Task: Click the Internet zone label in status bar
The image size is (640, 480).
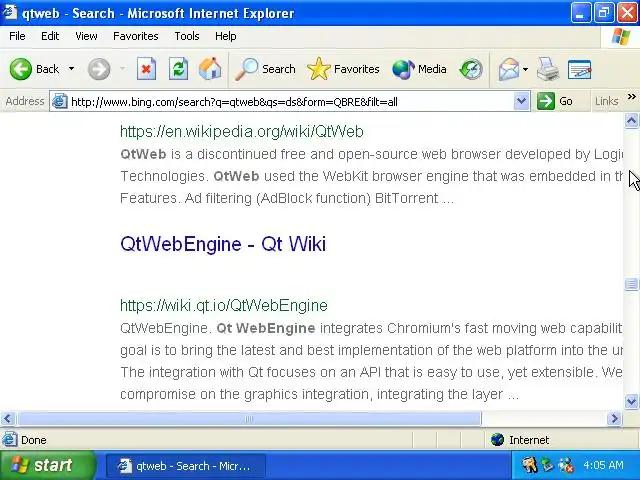Action: point(529,440)
